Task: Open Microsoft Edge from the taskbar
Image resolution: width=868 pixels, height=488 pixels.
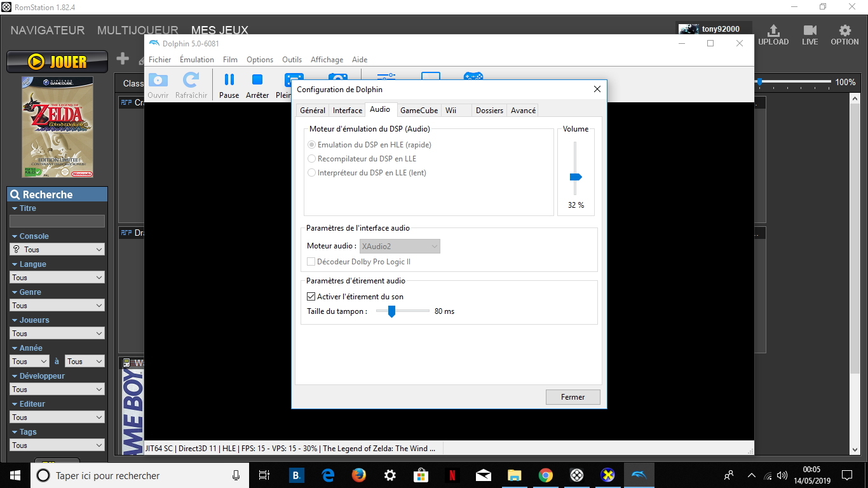Action: pyautogui.click(x=328, y=475)
